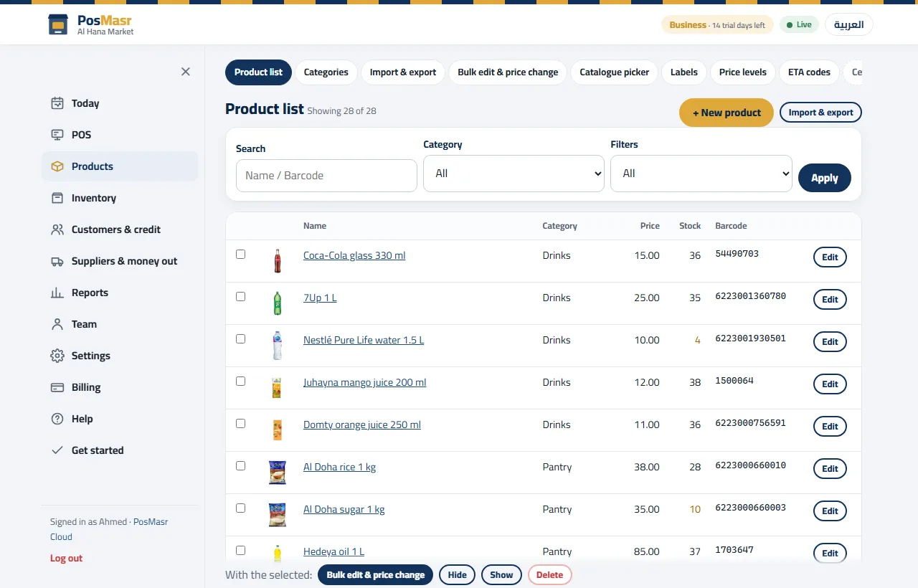This screenshot has height=588, width=918.
Task: Click the Hedeya oil bottle thumbnail
Action: coord(277,554)
